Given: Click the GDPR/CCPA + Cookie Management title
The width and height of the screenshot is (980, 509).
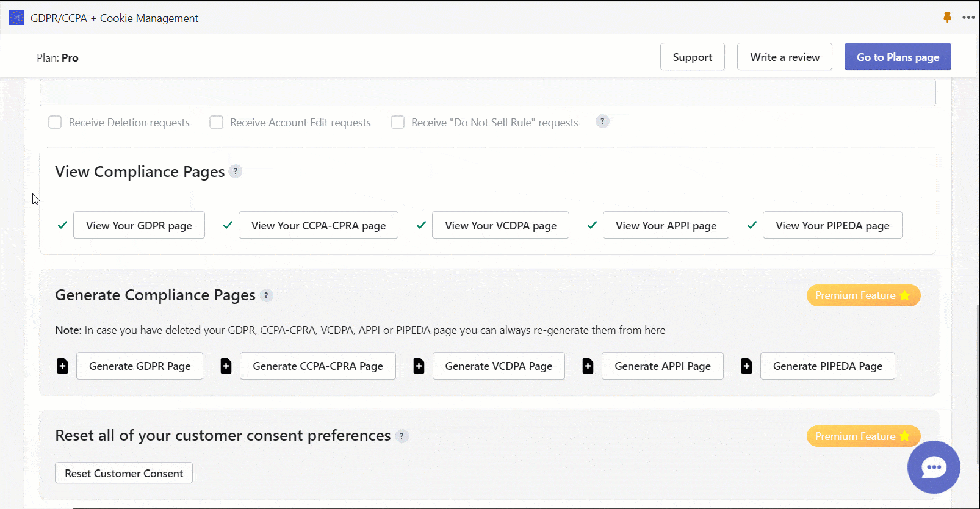Looking at the screenshot, I should (x=114, y=18).
